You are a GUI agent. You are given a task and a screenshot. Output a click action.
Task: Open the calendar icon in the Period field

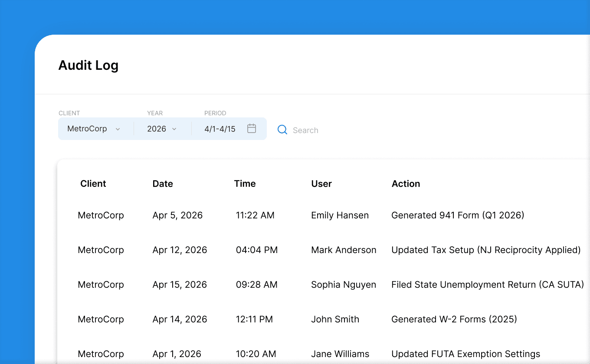pyautogui.click(x=252, y=128)
